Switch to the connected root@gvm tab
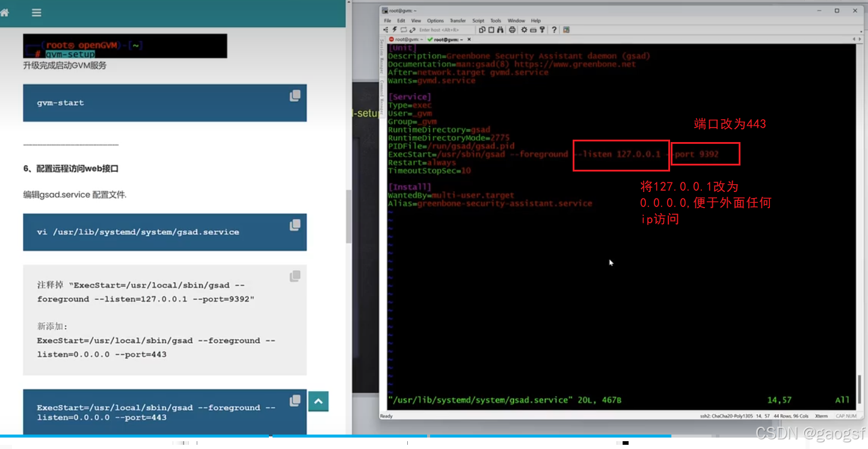 (x=445, y=39)
